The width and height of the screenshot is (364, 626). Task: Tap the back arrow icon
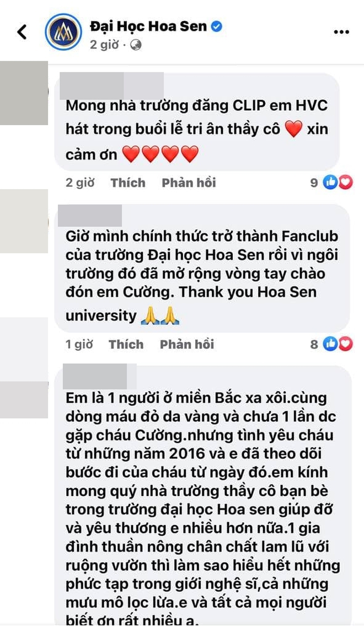point(23,32)
